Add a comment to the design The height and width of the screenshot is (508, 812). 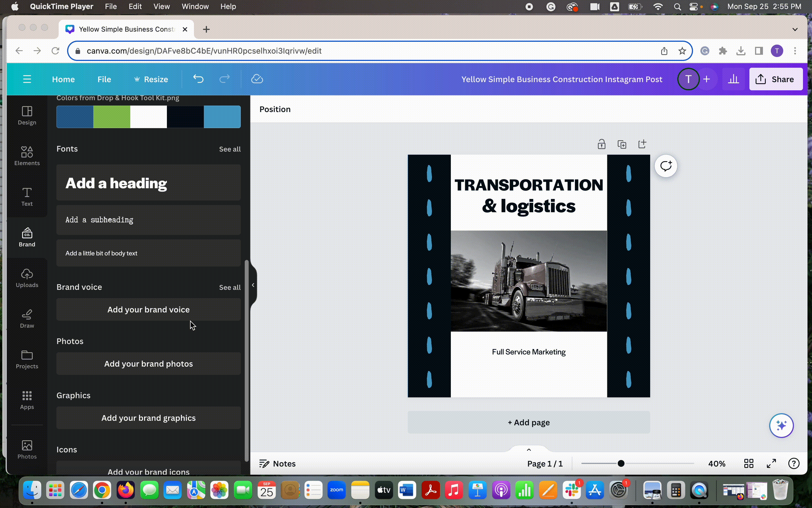666,166
